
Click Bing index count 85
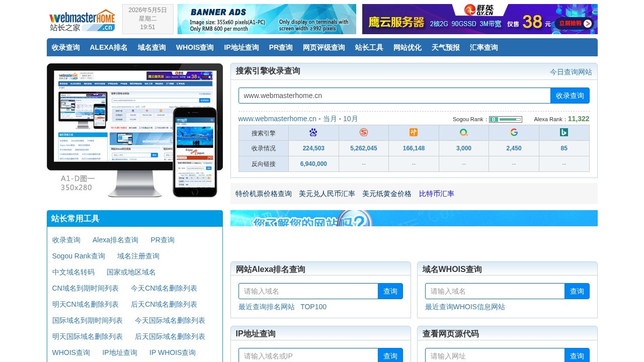tap(564, 148)
